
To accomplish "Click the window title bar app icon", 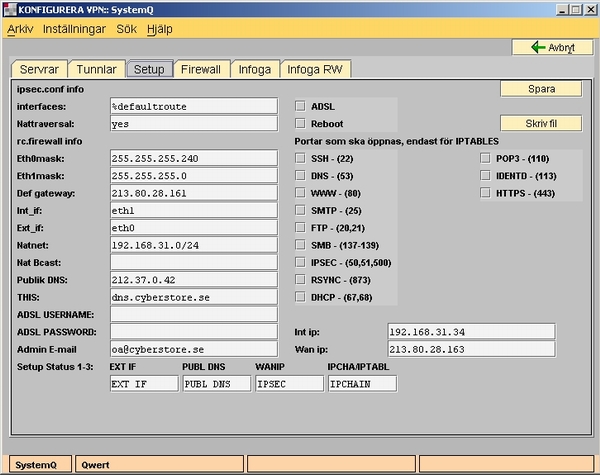I will (10, 9).
